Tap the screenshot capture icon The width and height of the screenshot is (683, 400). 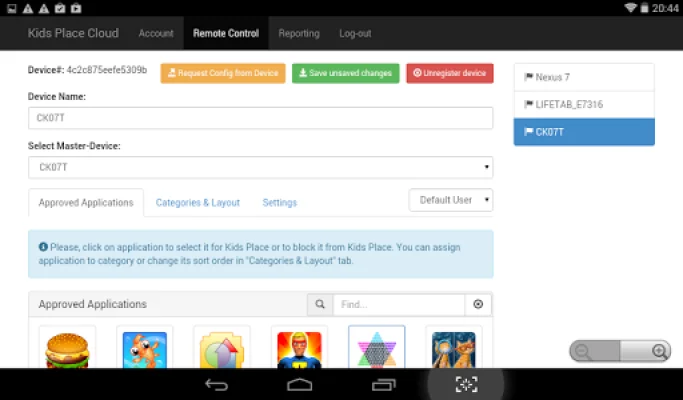465,384
